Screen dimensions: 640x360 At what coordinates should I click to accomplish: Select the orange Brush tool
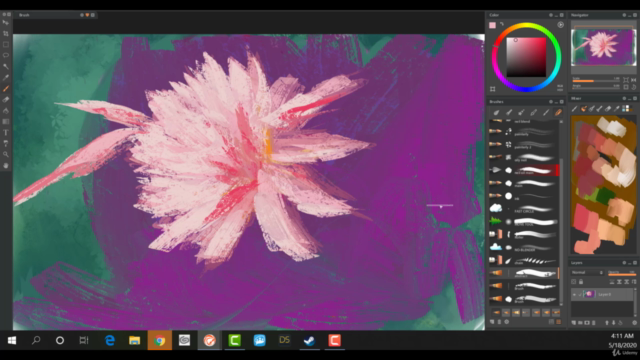click(6, 88)
